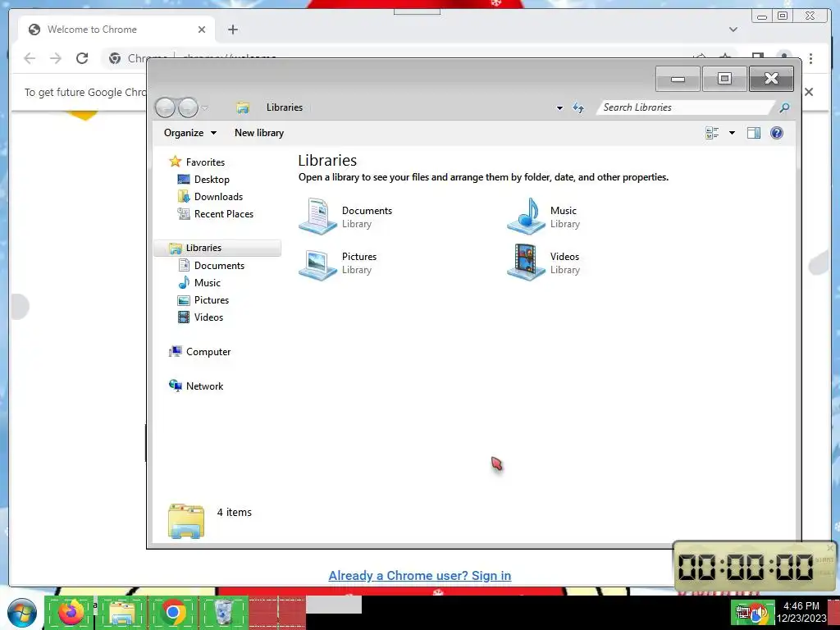Viewport: 840px width, 630px height.
Task: Select Downloads under Favorites
Action: tap(210, 197)
